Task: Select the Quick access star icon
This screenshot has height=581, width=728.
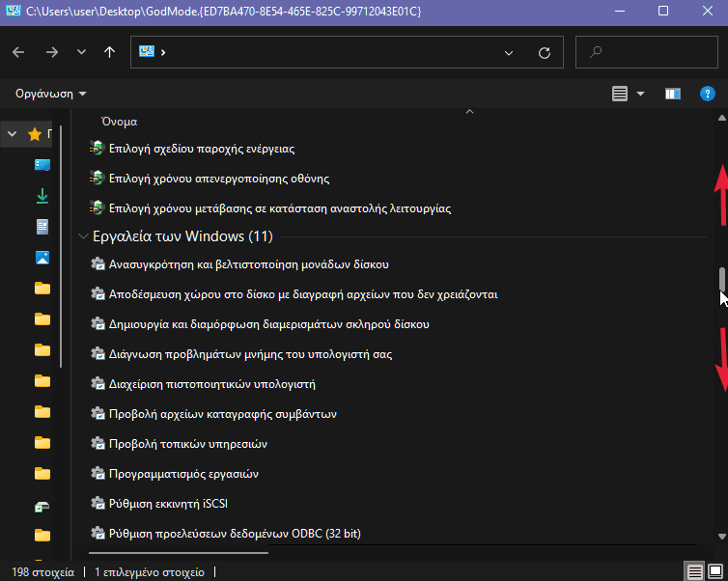Action: 35,134
